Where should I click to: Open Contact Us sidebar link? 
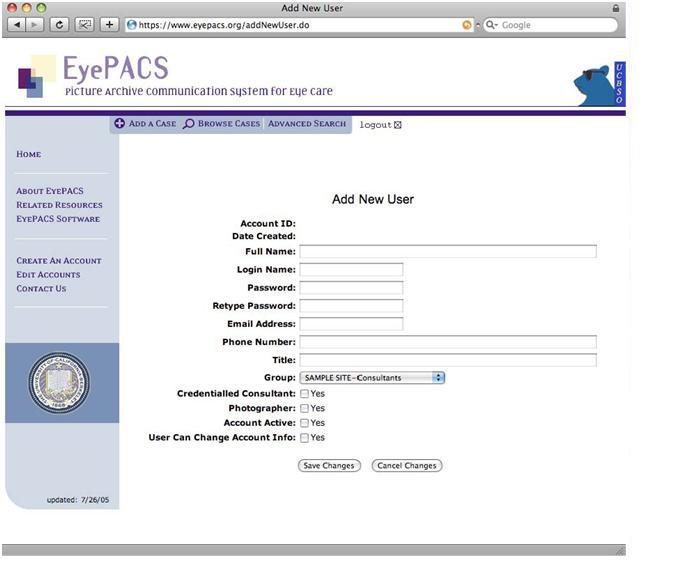[x=41, y=288]
